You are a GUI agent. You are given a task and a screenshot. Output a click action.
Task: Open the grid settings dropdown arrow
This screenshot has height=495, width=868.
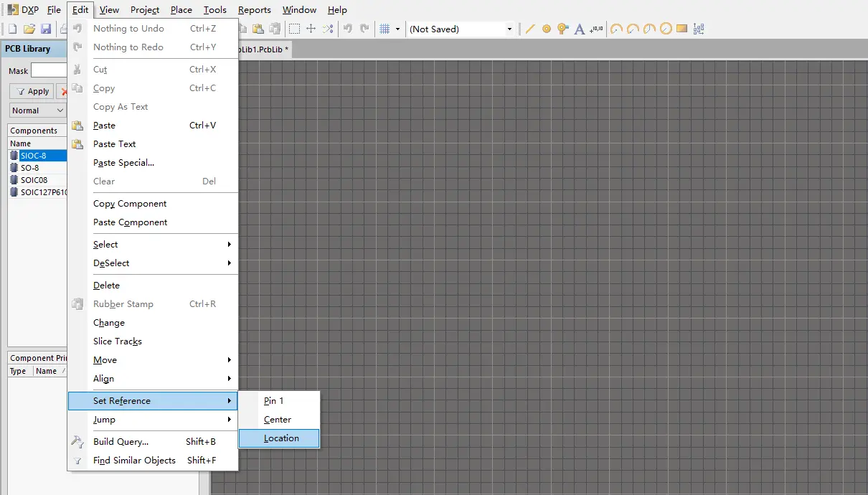pos(397,29)
